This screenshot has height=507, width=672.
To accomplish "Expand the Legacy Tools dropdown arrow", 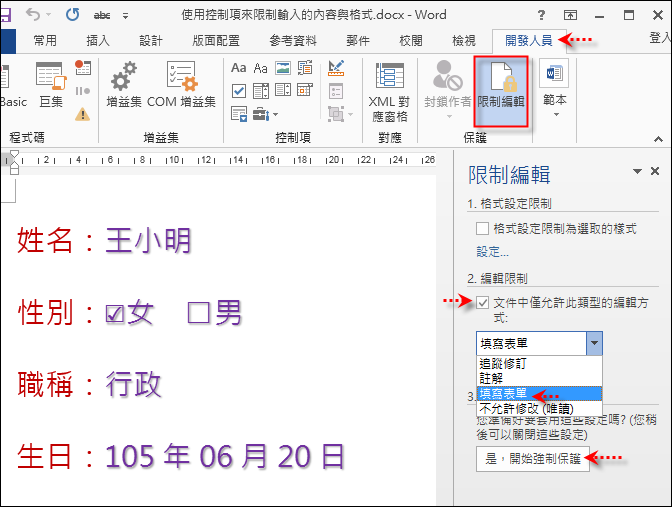I will click(x=275, y=114).
